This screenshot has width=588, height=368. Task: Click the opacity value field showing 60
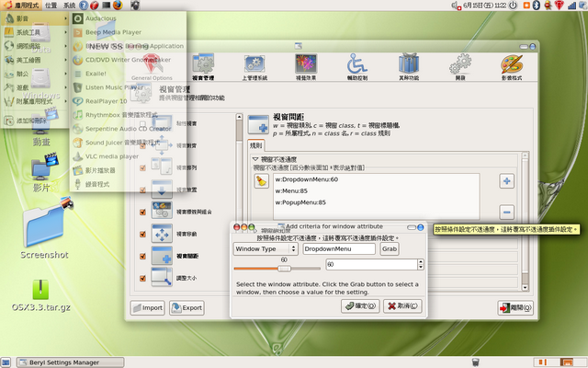click(371, 264)
